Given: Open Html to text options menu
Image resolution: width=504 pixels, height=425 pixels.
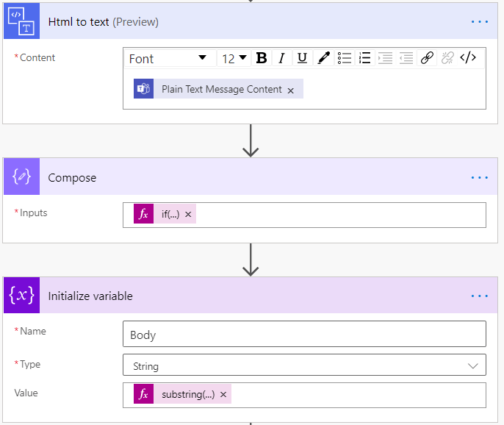Looking at the screenshot, I should tap(479, 21).
